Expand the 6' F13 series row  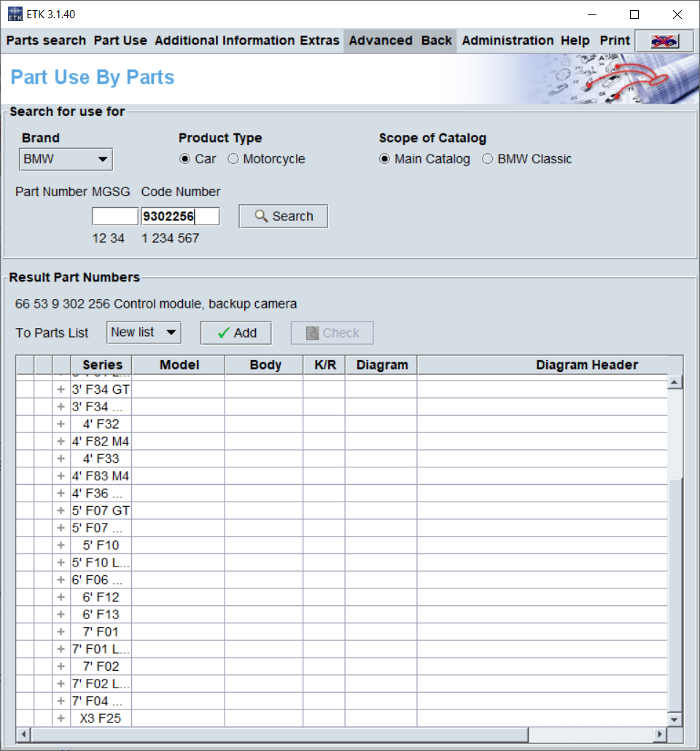[61, 614]
